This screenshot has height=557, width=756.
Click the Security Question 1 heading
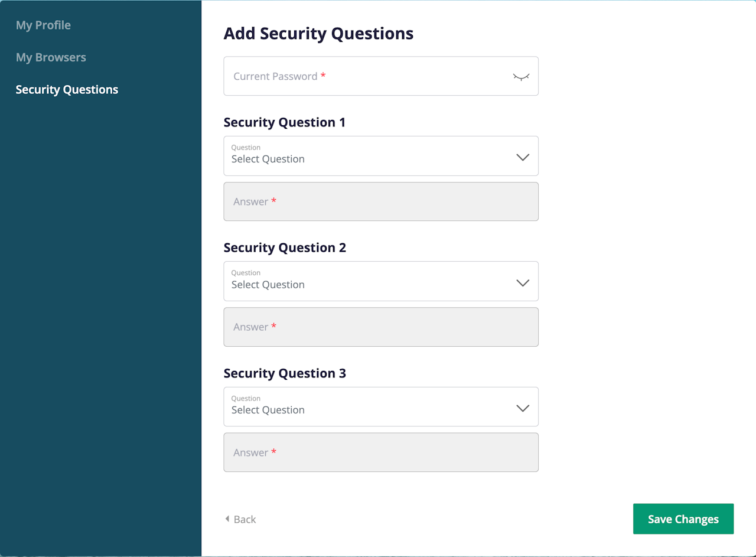coord(285,122)
